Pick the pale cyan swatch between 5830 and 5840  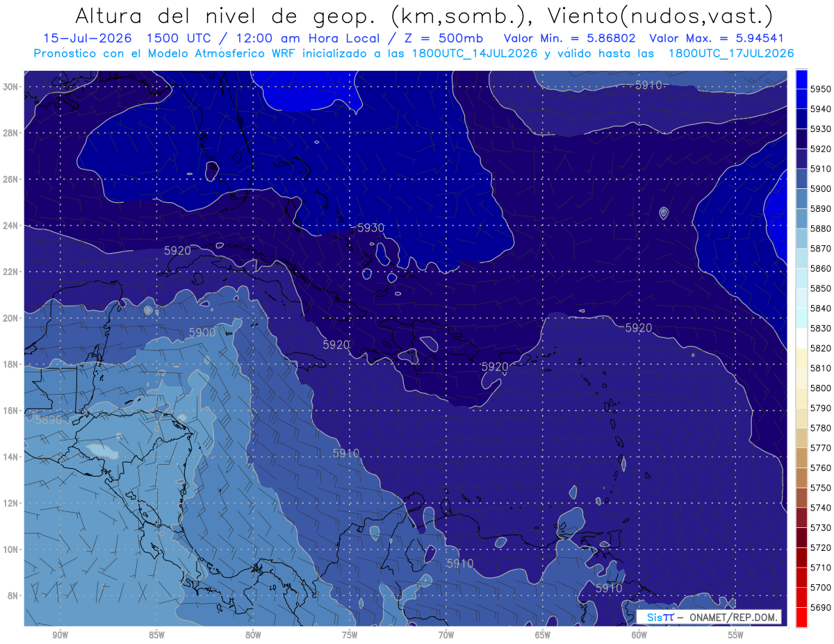[x=801, y=318]
